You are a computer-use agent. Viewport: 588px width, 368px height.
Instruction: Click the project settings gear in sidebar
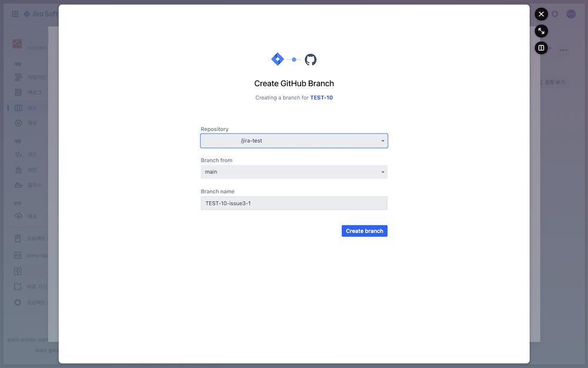[18, 302]
